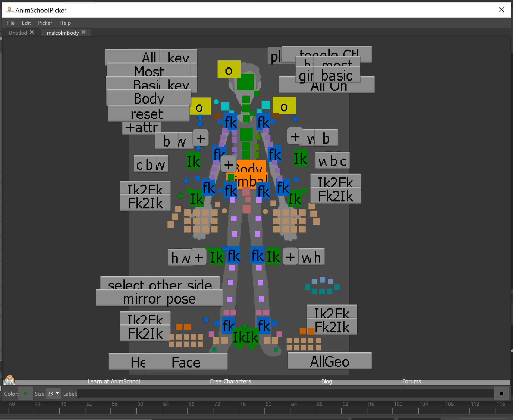Close the AnimSchoolPicker window
Viewport: 513px width, 420px height.
pyautogui.click(x=501, y=10)
